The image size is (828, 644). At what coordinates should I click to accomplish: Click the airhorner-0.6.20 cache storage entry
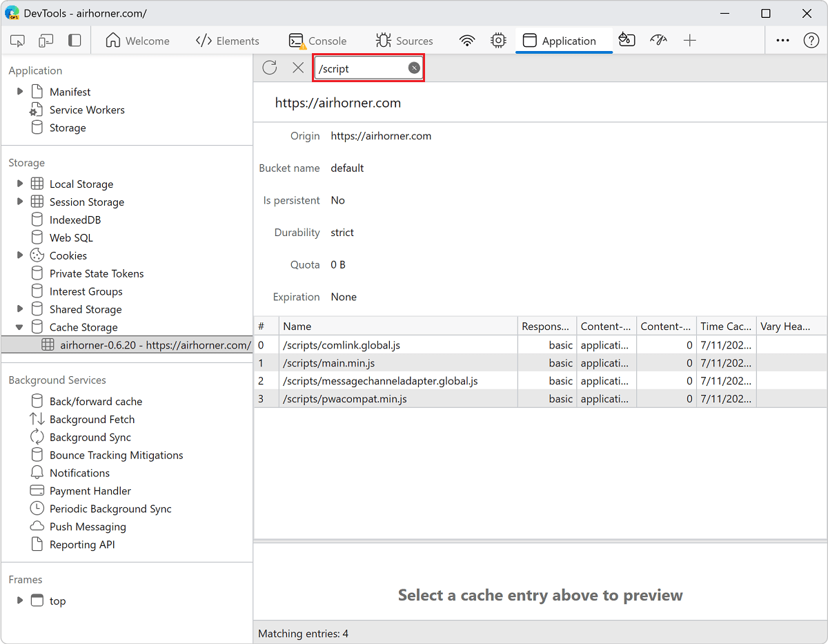[155, 344]
